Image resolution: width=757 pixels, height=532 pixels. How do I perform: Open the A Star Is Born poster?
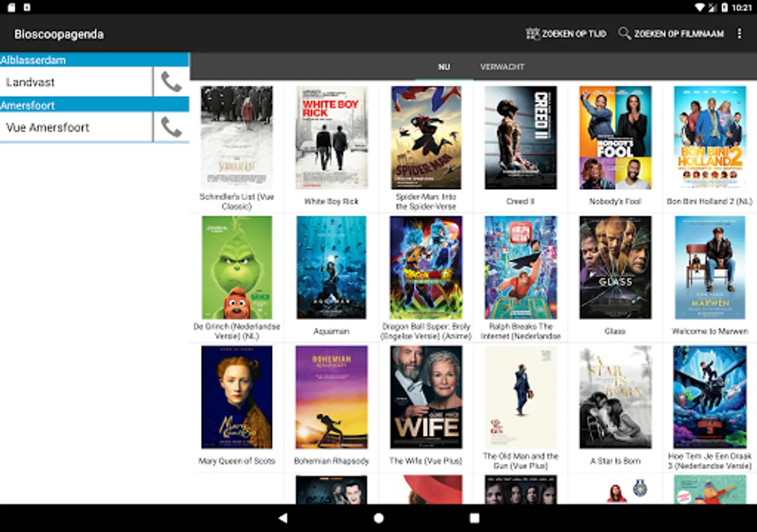tap(615, 397)
